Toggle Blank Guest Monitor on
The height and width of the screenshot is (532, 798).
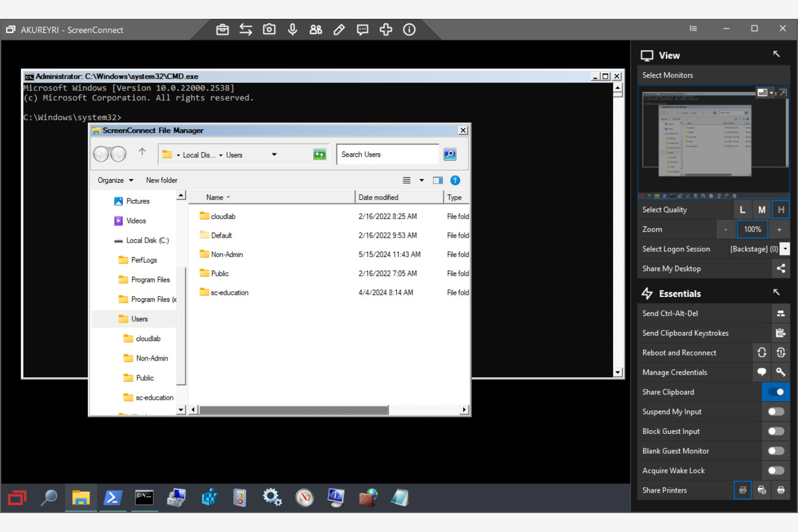click(776, 451)
